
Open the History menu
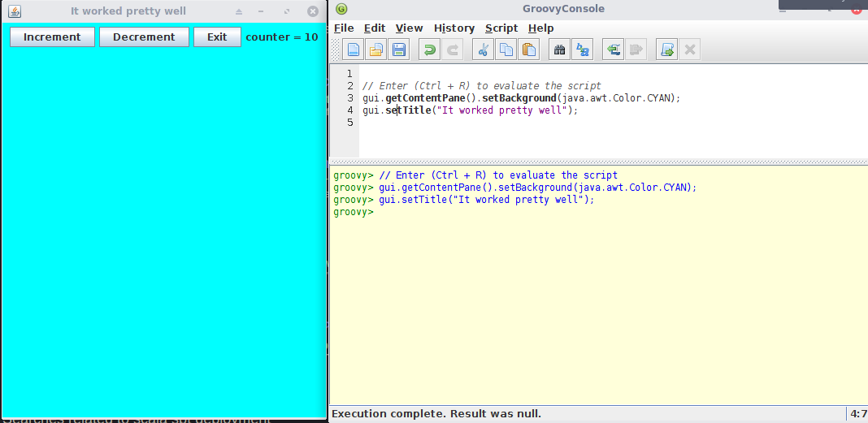click(454, 28)
